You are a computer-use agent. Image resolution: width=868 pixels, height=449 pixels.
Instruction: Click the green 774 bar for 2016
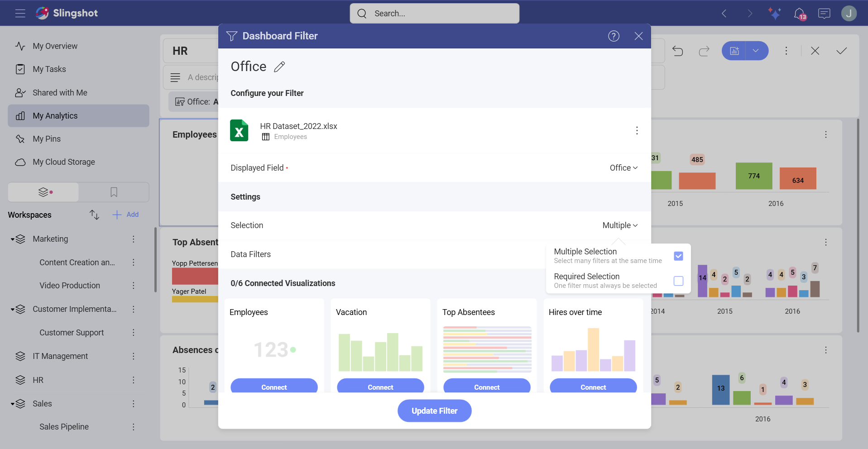point(754,176)
